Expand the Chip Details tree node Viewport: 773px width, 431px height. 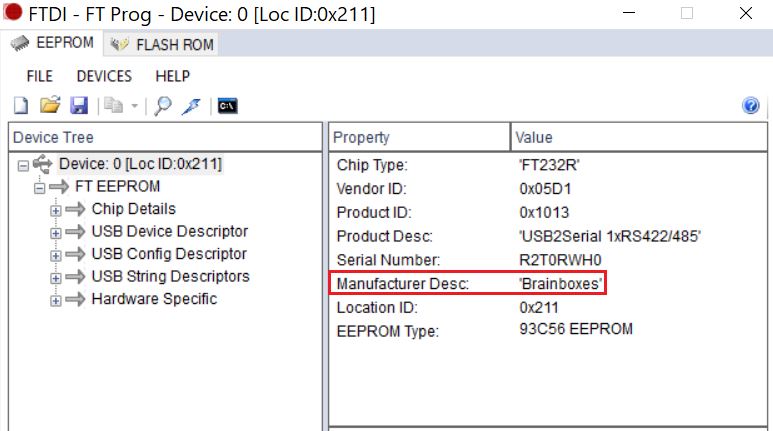[x=56, y=210]
